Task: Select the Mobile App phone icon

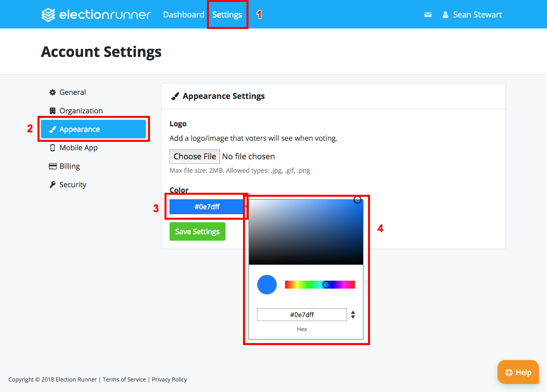Action: [x=52, y=147]
